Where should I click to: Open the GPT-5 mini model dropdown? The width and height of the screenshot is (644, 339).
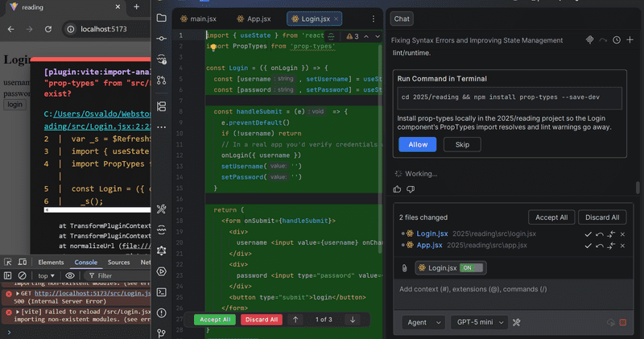(x=479, y=323)
